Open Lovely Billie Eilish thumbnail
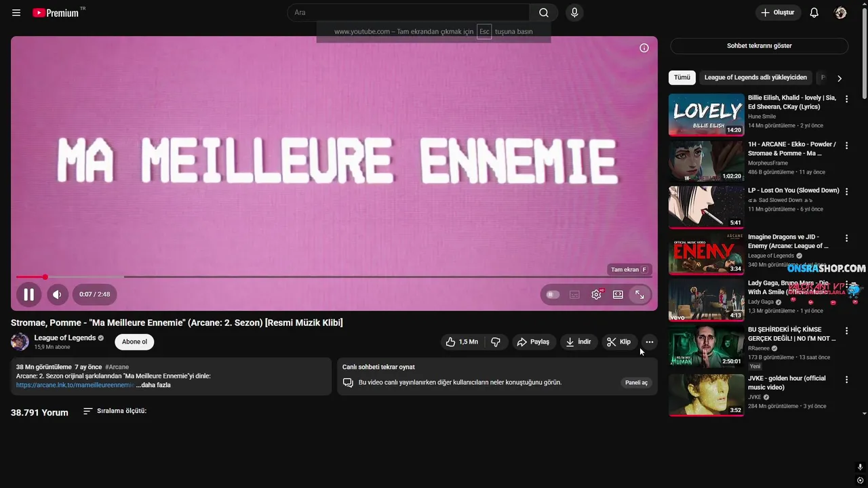This screenshot has height=488, width=868. (706, 115)
